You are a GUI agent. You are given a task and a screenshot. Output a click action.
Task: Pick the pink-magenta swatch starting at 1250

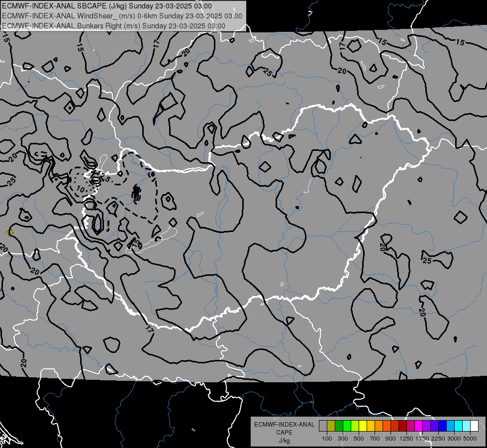coord(410,426)
